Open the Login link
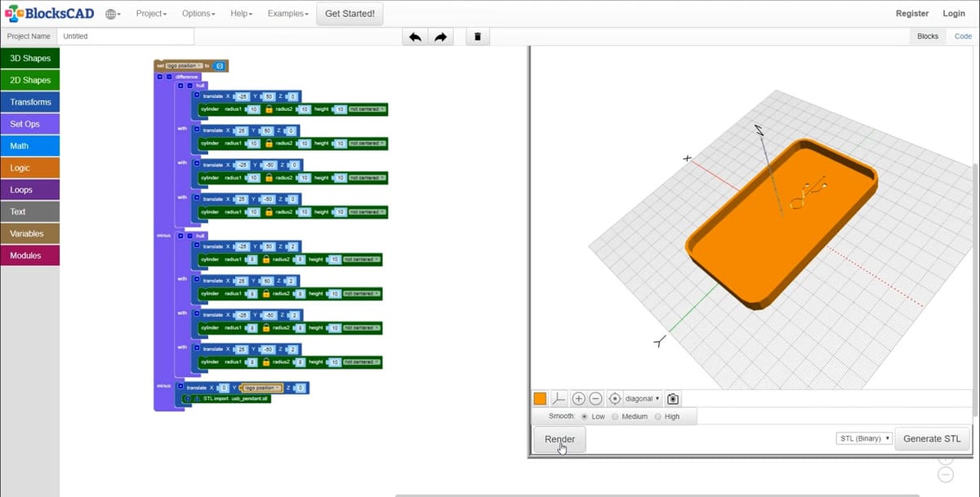Viewport: 980px width, 497px height. click(x=954, y=14)
